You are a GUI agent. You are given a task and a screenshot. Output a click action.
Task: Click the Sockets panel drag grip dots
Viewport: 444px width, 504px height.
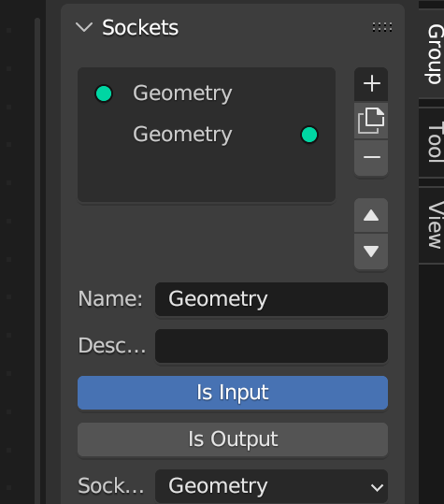pyautogui.click(x=382, y=27)
